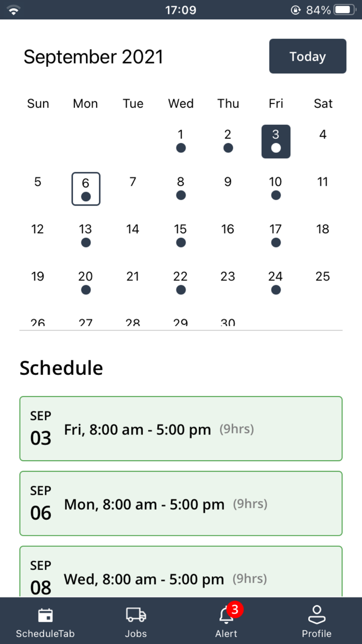The width and height of the screenshot is (362, 644).
Task: Select September 20 on the calendar
Action: click(x=85, y=283)
